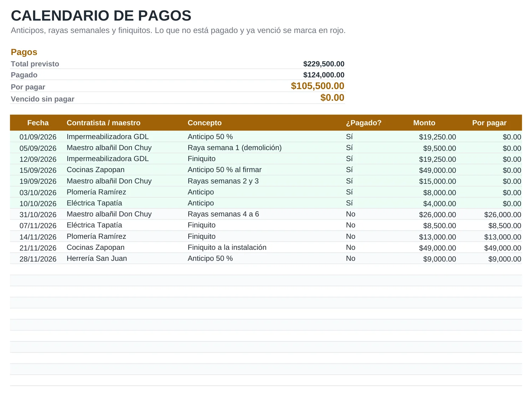
Task: Click the No cell in the 28/11/2026 row
Action: coord(351,258)
